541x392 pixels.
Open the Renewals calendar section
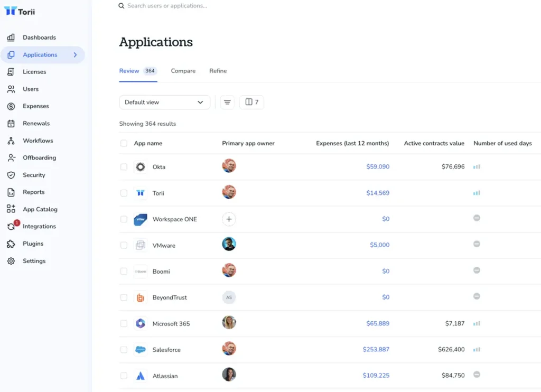[36, 123]
